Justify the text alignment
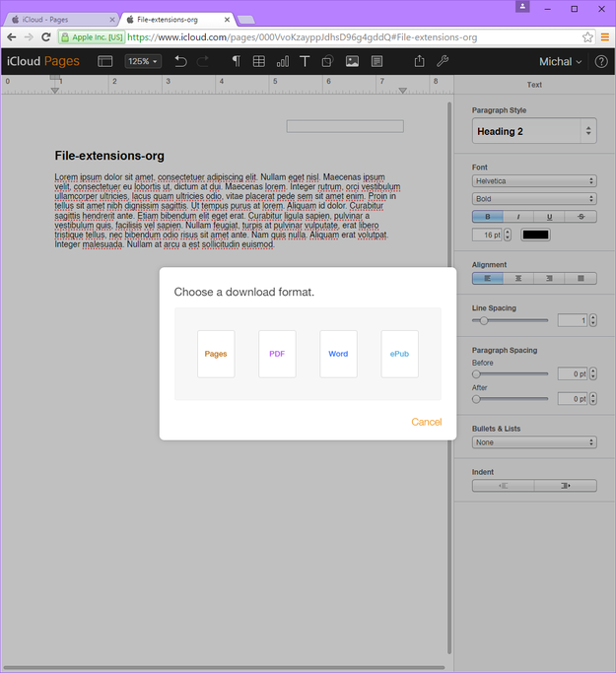 pos(581,278)
